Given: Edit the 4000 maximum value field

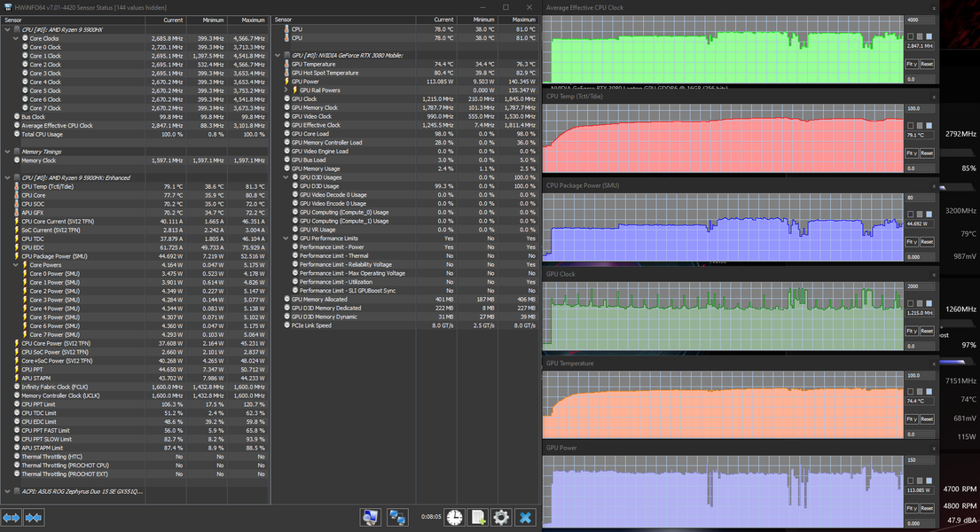Looking at the screenshot, I should pyautogui.click(x=920, y=20).
